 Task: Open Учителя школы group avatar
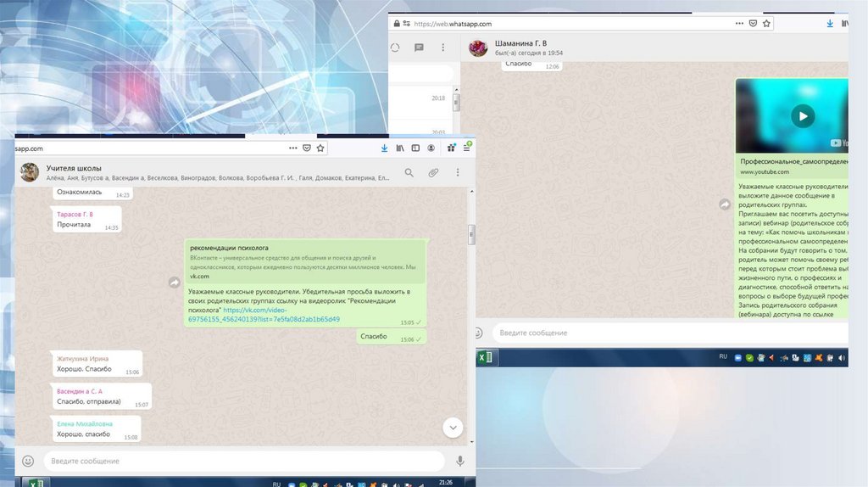point(30,172)
